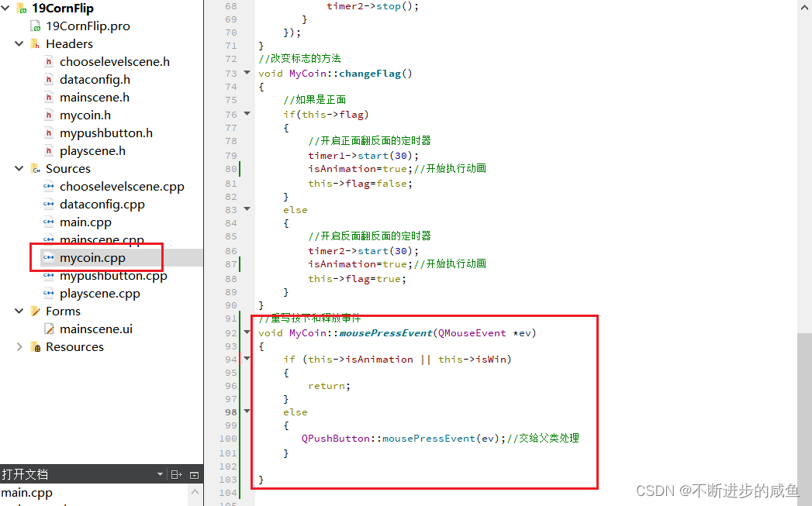Viewport: 812px width, 506px height.
Task: Click the 19CornFlip.pro file icon
Action: point(35,26)
